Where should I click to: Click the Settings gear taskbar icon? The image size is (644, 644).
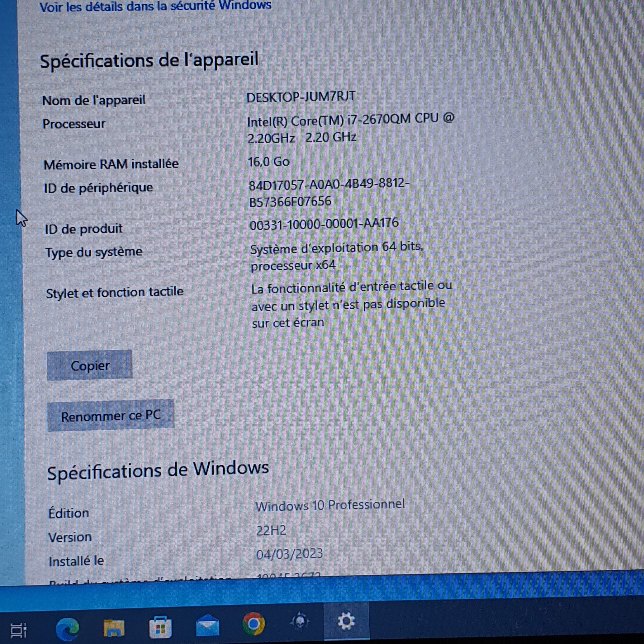coord(346,621)
